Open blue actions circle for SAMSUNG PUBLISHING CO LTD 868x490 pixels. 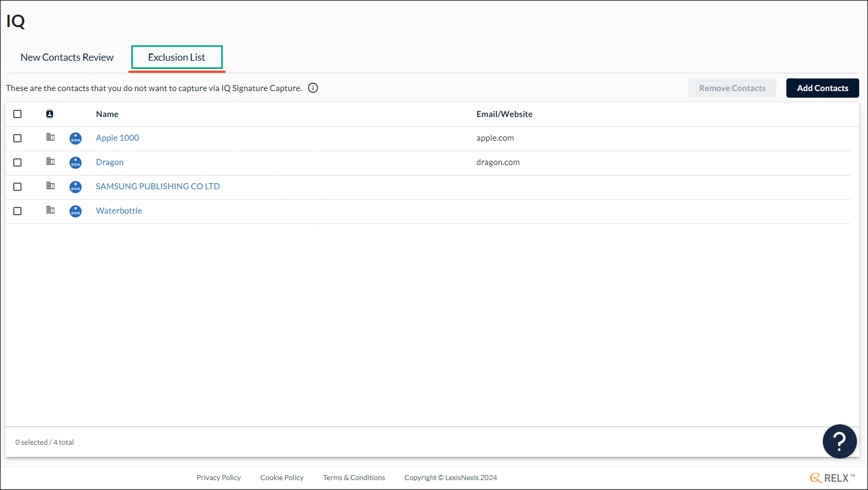pyautogui.click(x=76, y=187)
